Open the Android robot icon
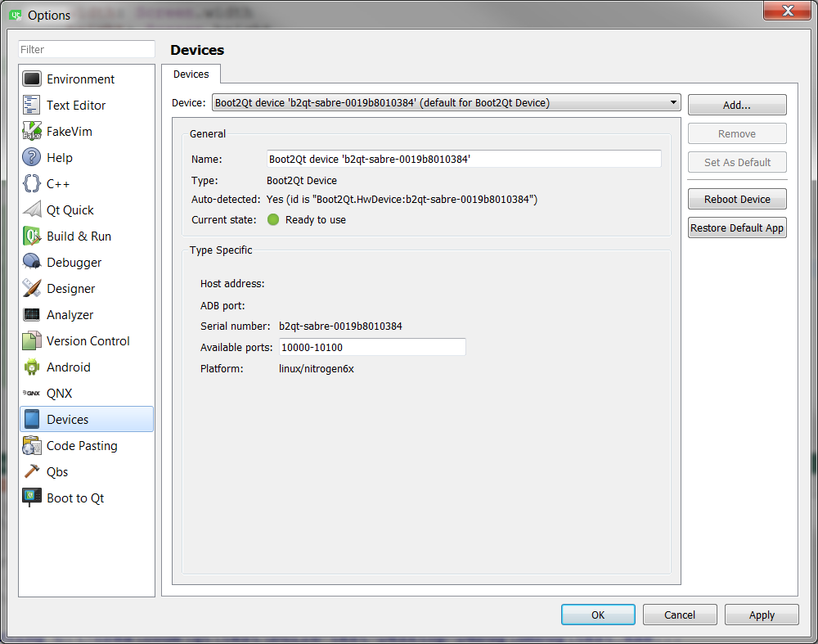 click(x=32, y=367)
